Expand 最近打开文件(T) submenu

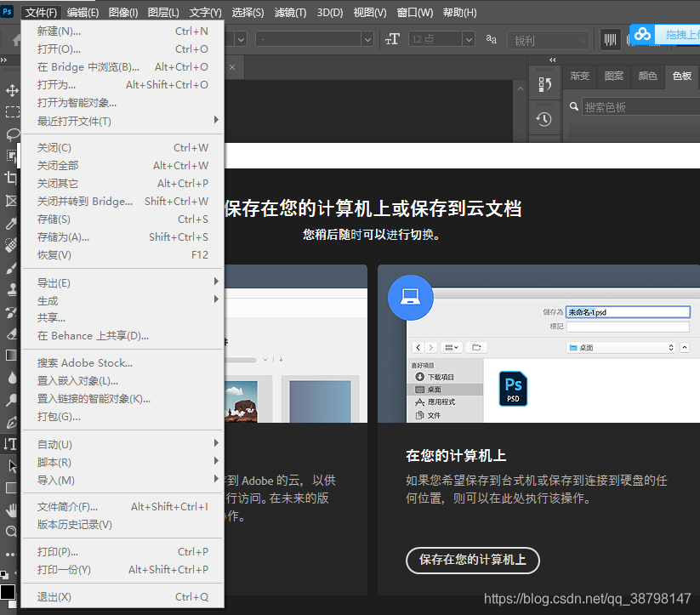pos(122,121)
